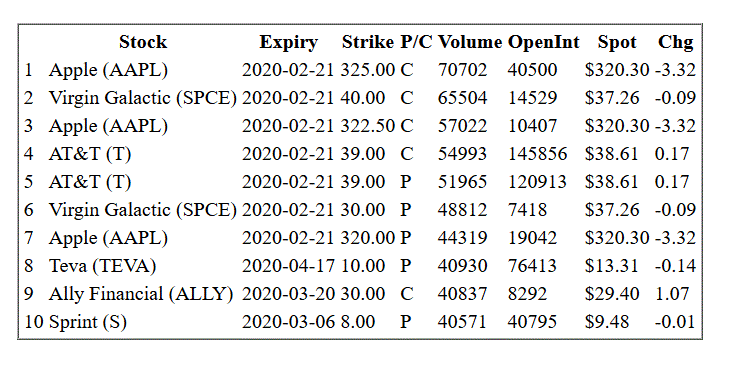This screenshot has height=376, width=743.
Task: Click AT&T (T) in row 4
Action: pos(90,154)
